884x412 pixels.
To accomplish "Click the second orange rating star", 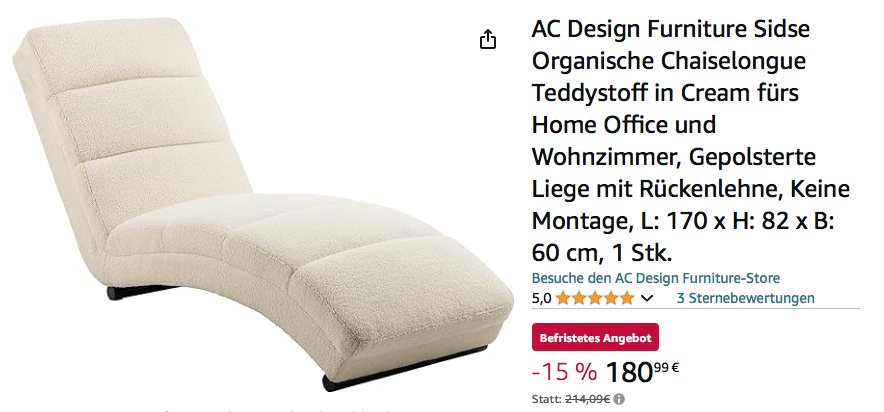I will (x=578, y=298).
